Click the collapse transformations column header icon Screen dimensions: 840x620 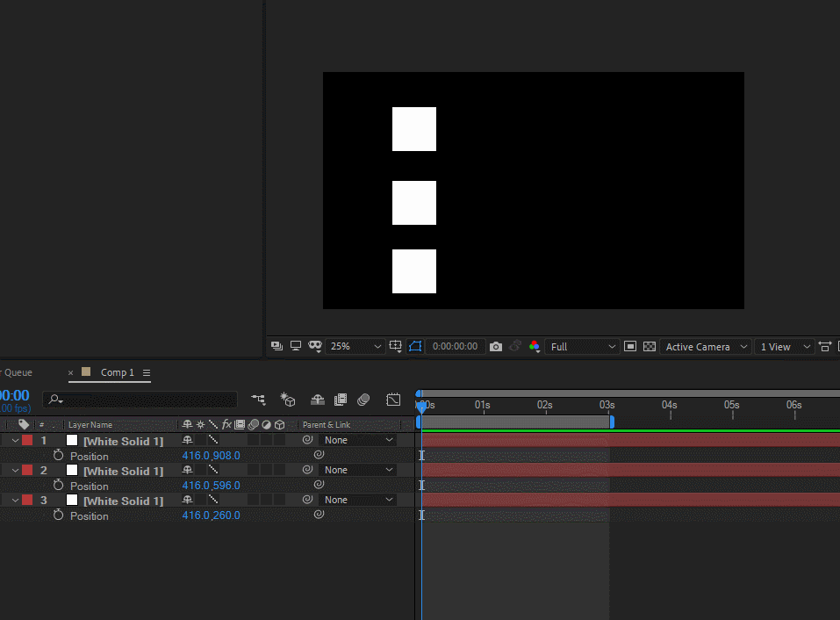200,424
